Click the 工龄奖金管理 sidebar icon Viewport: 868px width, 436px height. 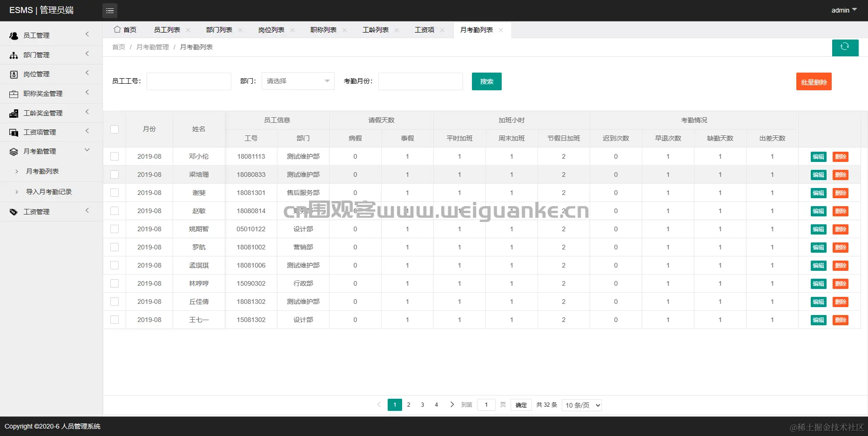pos(14,113)
